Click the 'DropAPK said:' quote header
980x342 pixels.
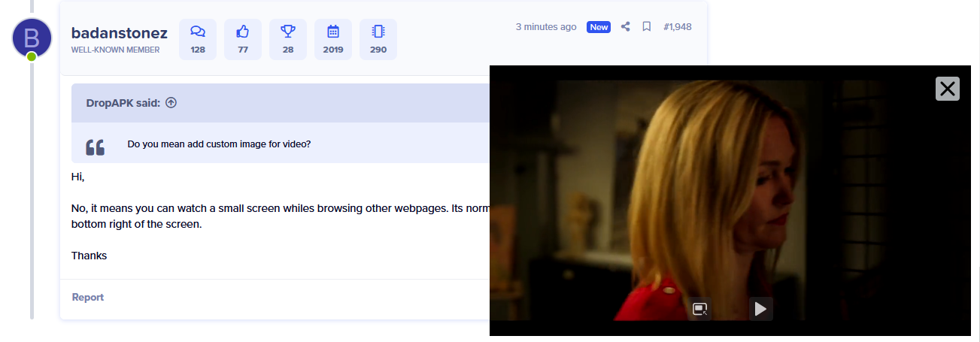(123, 103)
